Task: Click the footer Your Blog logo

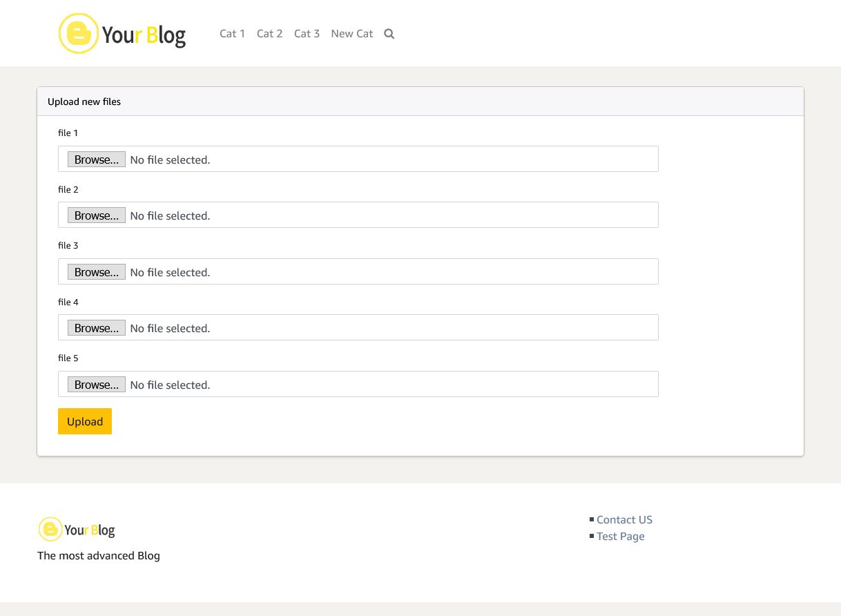Action: [x=77, y=530]
